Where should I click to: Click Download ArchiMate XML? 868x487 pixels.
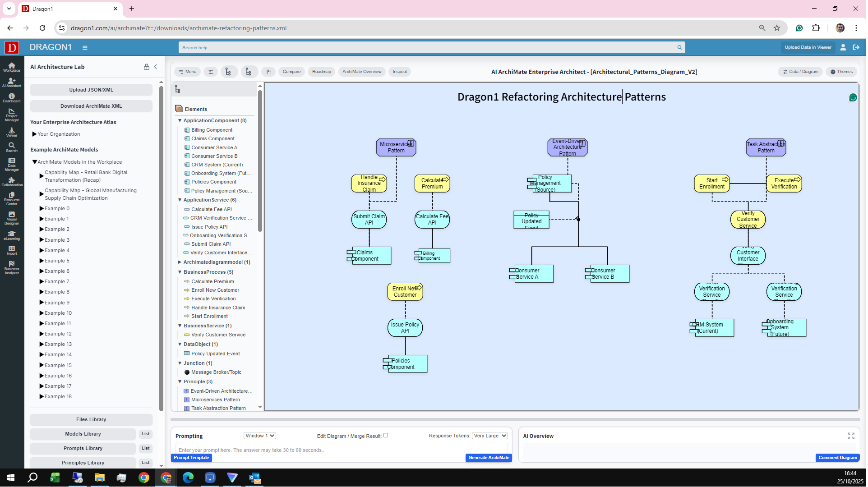click(x=91, y=106)
